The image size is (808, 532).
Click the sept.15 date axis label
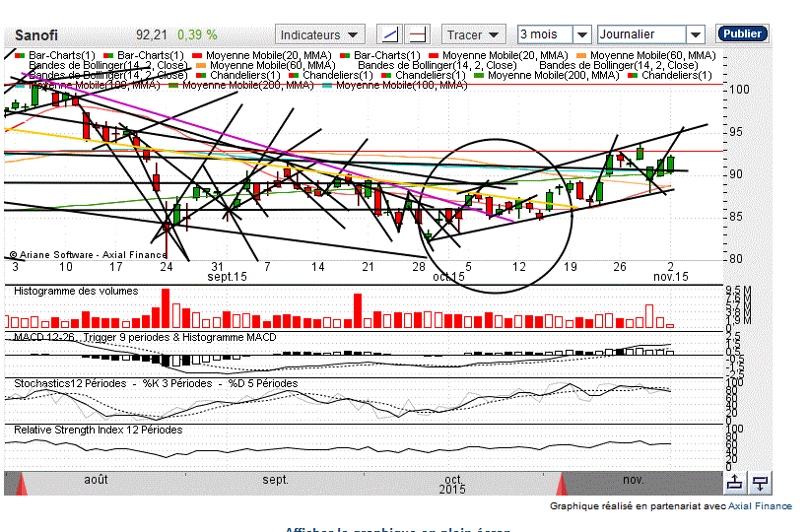click(228, 277)
